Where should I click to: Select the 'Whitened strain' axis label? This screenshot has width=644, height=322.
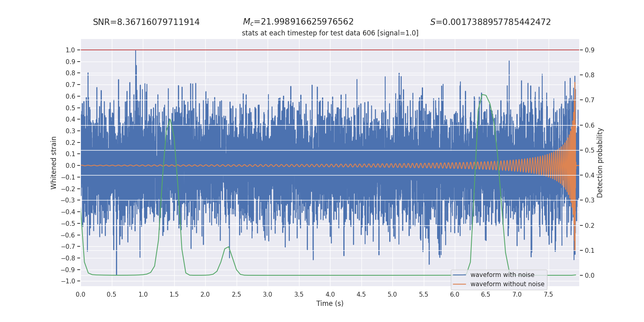point(54,163)
